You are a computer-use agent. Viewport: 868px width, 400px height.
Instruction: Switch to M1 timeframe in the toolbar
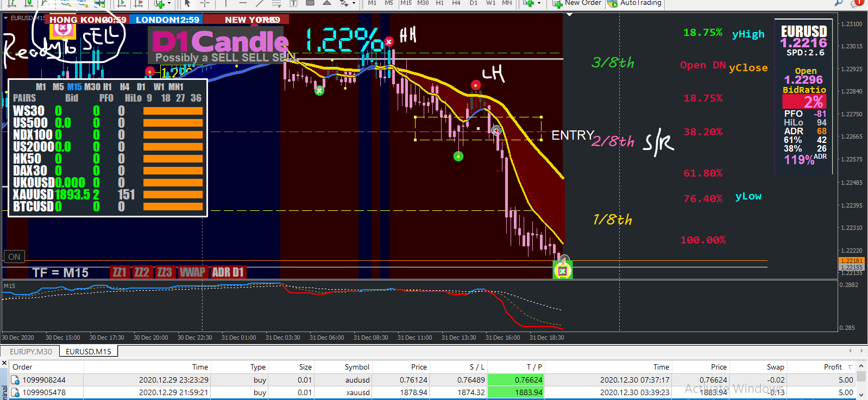click(x=372, y=3)
